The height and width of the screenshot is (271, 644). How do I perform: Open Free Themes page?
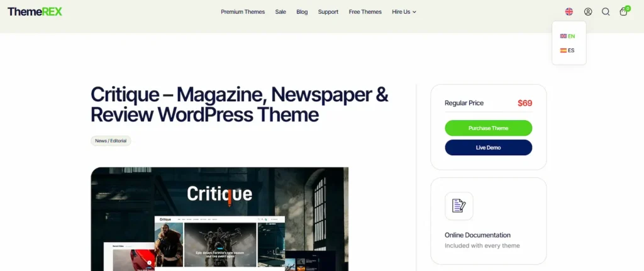365,12
